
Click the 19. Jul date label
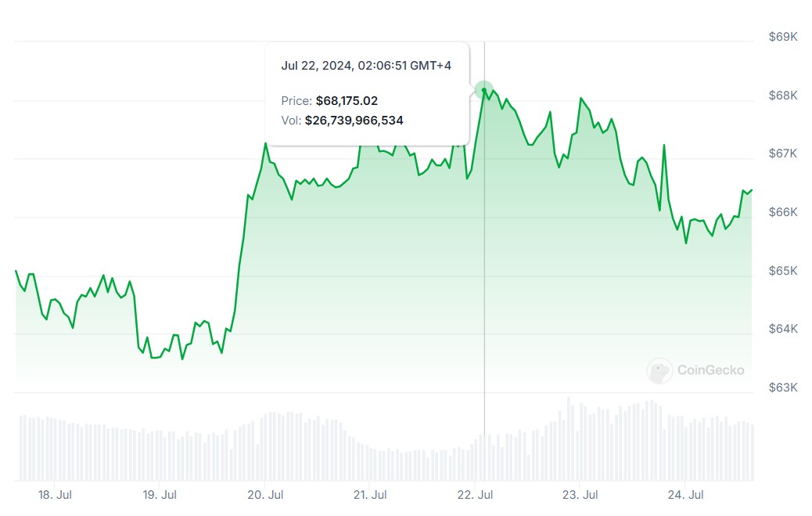160,495
